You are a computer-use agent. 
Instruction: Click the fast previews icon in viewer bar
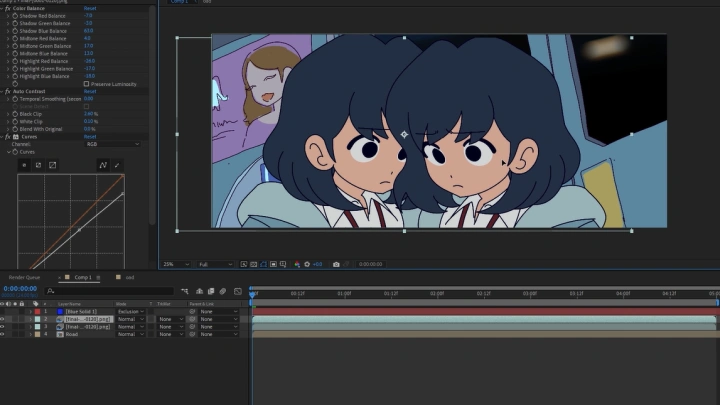pos(244,264)
